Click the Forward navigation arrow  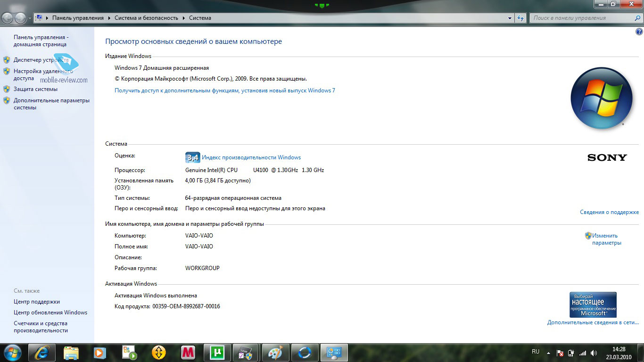pyautogui.click(x=21, y=18)
